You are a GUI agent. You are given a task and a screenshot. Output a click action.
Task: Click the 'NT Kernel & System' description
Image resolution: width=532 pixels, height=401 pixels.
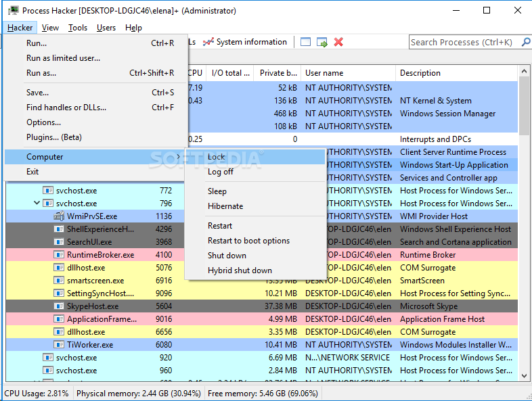click(435, 100)
